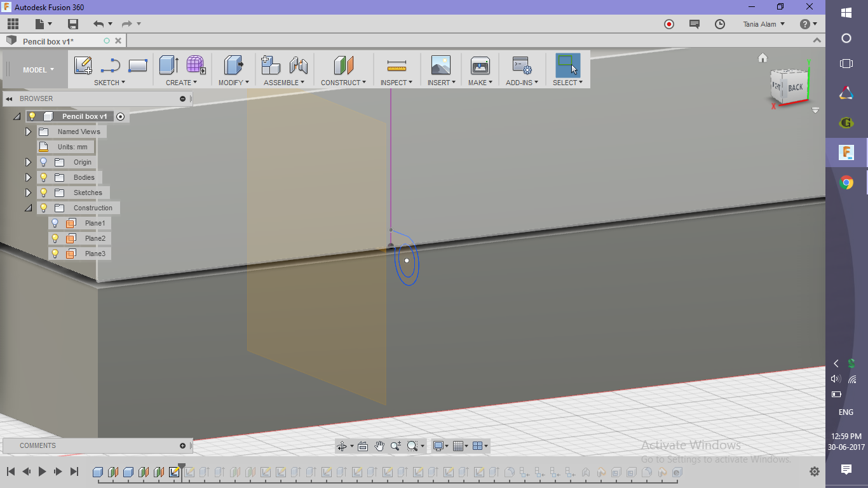
Task: Click the Scripts and Add-Ins icon
Action: tap(522, 65)
